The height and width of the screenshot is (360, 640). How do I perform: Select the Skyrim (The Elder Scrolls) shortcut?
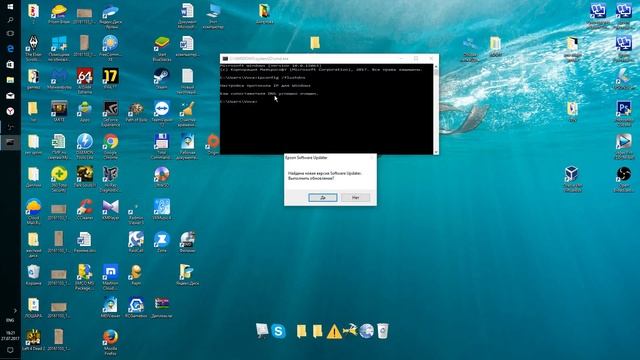(33, 48)
